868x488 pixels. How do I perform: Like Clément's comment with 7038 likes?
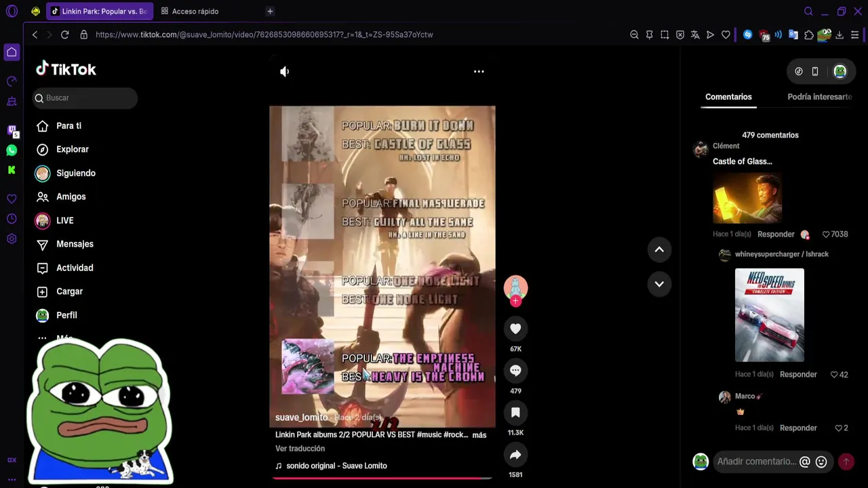(826, 235)
